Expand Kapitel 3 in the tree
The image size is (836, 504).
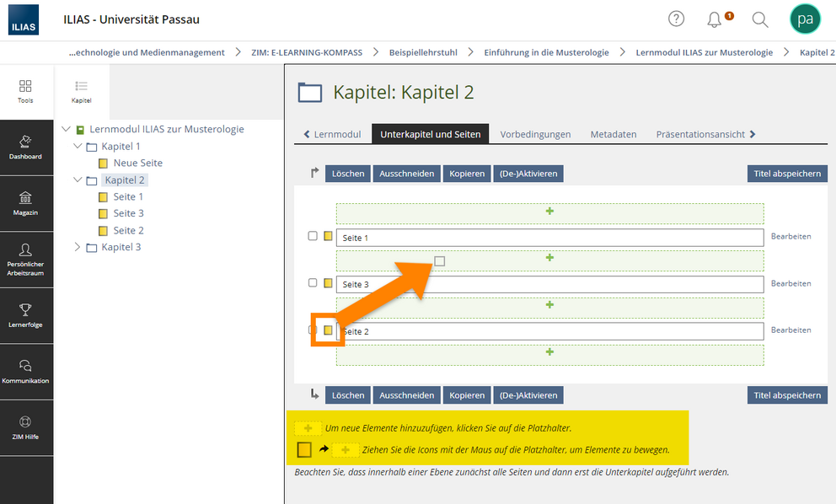[x=78, y=247]
